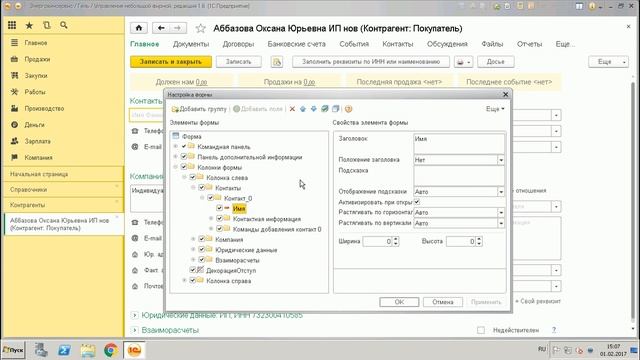The height and width of the screenshot is (360, 640).
Task: Navigate forward with right arrow
Action: [x=178, y=28]
